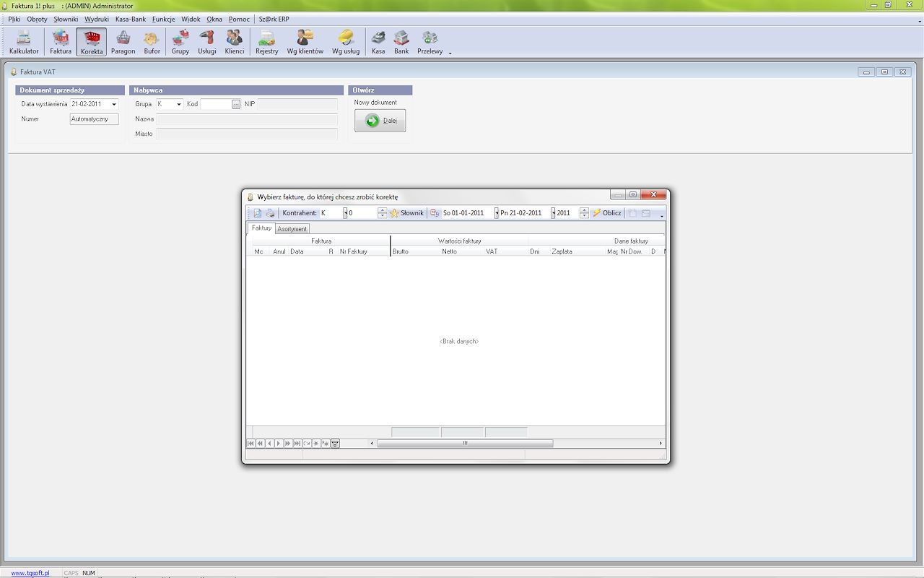
Task: Go to the first record in the navigator
Action: (x=250, y=444)
